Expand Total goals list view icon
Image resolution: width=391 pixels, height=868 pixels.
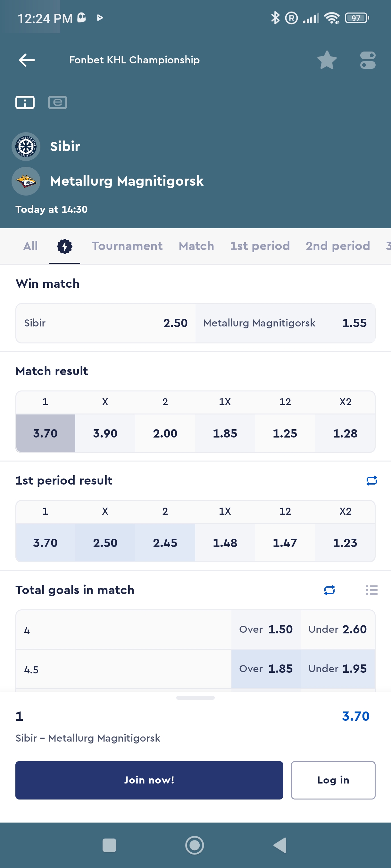coord(371,590)
